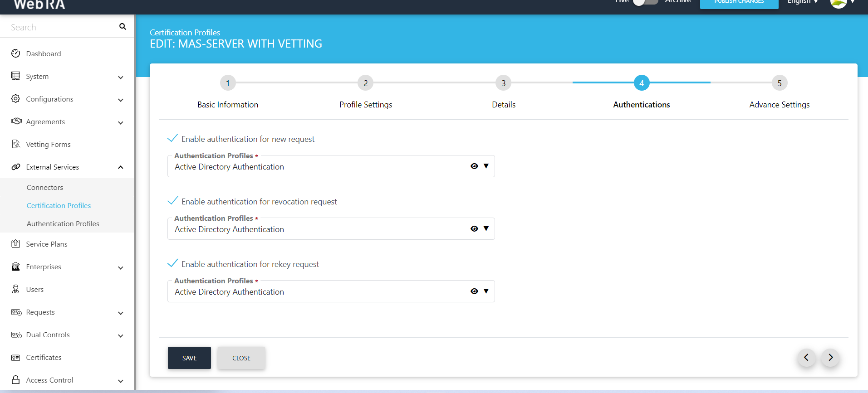Click the Service Plans icon
Image resolution: width=868 pixels, height=393 pixels.
pos(16,244)
